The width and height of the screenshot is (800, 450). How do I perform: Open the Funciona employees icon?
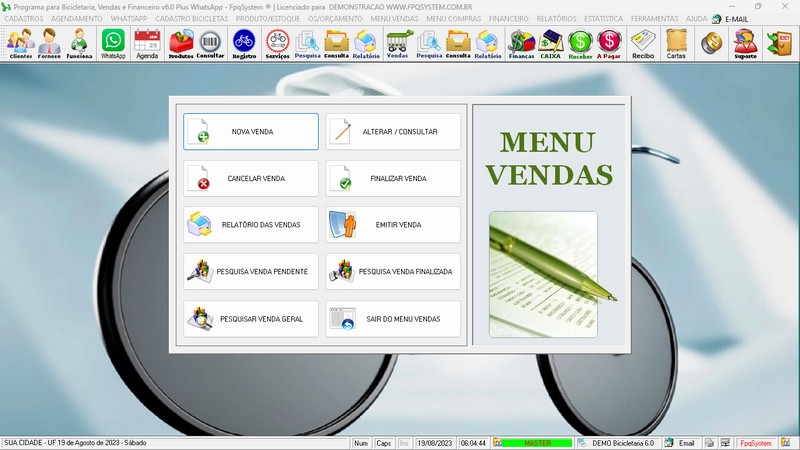click(79, 44)
